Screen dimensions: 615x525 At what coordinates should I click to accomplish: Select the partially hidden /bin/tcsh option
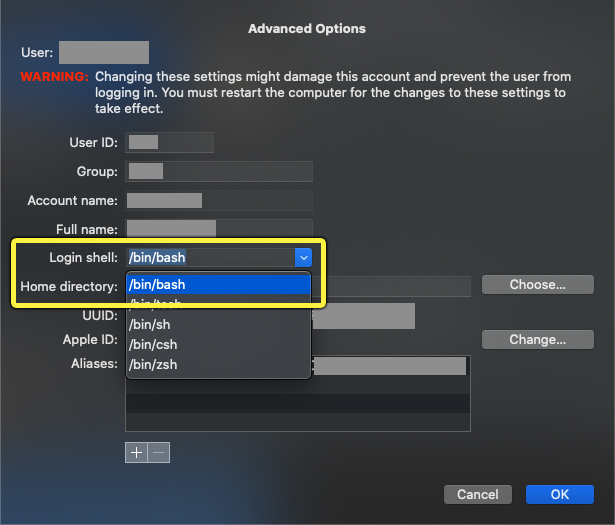click(x=218, y=304)
